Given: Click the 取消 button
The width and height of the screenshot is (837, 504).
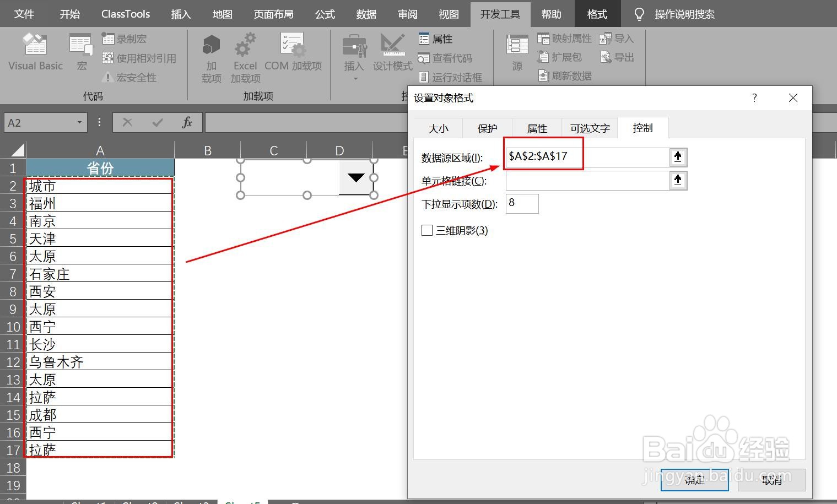Looking at the screenshot, I should pos(773,480).
